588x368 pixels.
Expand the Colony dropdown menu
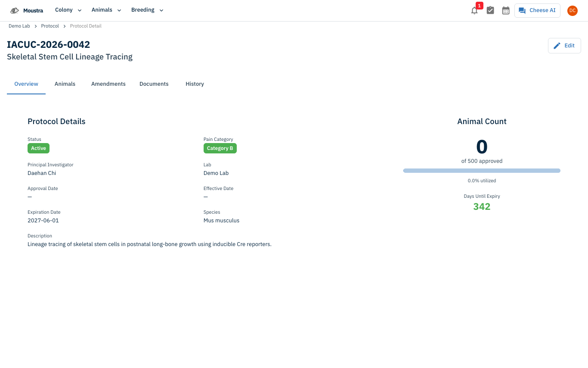point(68,10)
